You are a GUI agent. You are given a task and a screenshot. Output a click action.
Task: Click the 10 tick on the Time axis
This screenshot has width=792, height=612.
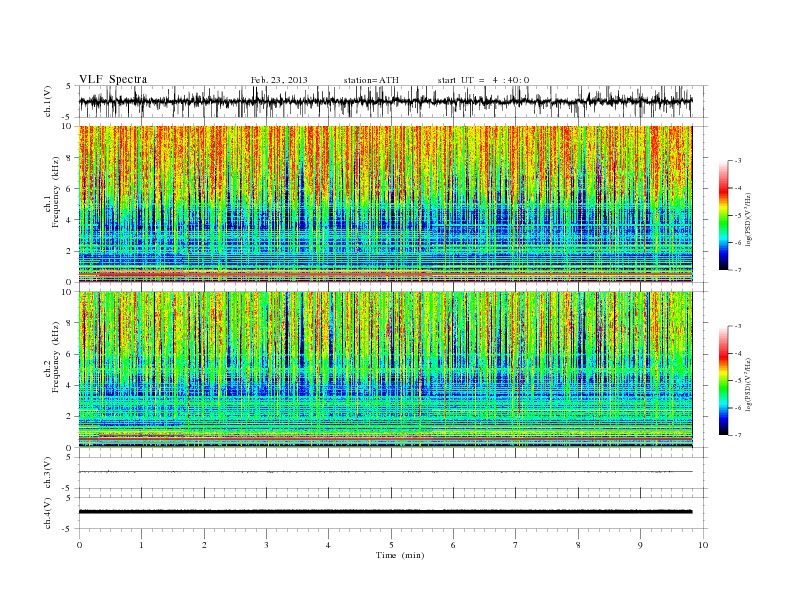pyautogui.click(x=703, y=545)
